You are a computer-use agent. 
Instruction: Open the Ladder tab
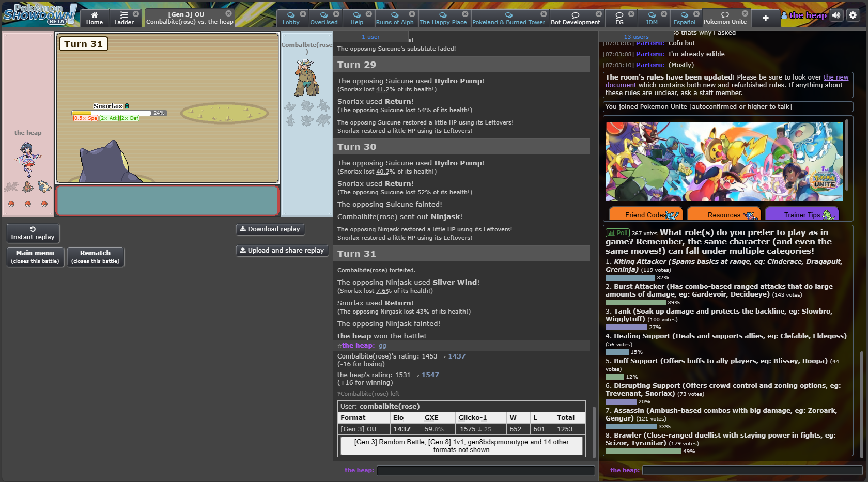124,18
